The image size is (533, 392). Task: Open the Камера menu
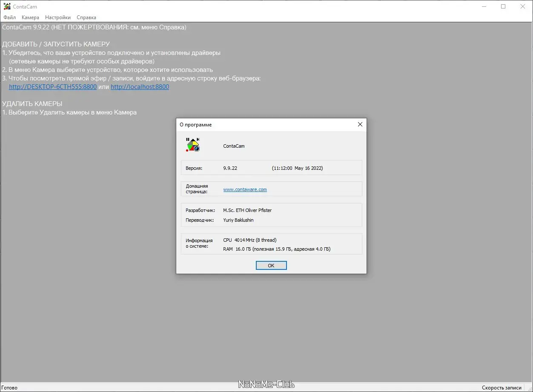(30, 17)
